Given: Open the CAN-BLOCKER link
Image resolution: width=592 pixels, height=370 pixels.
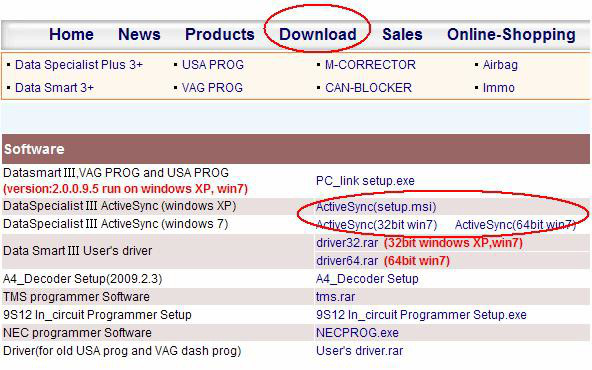Looking at the screenshot, I should (x=368, y=88).
